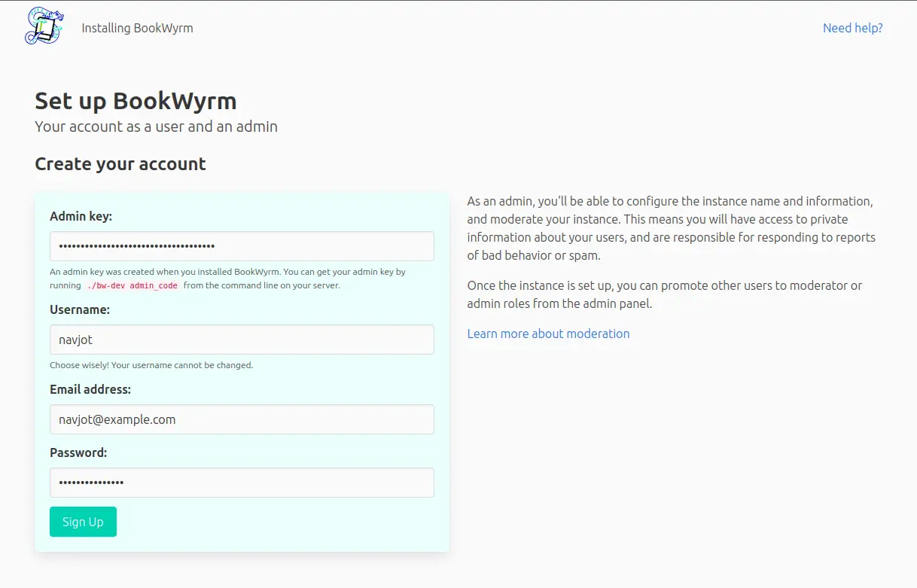Click the navjot@example.com email value

116,419
